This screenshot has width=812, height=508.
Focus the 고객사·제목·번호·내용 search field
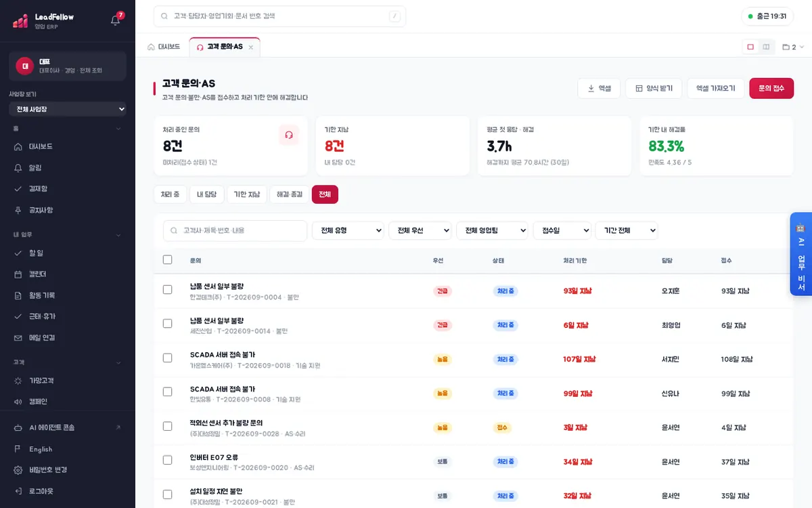point(235,230)
